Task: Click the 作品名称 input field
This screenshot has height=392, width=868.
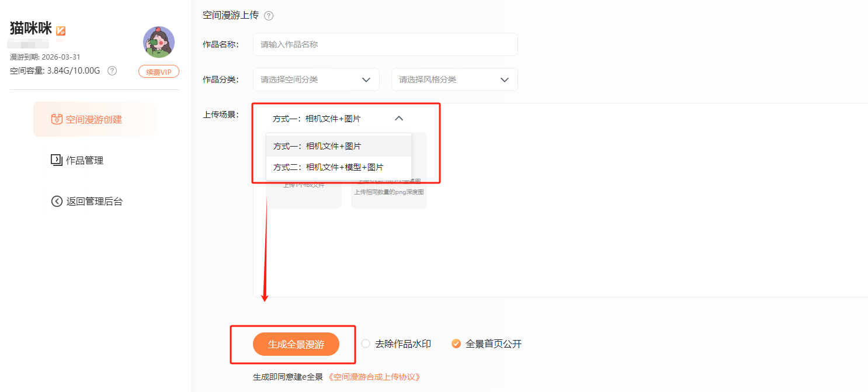Action: pyautogui.click(x=385, y=44)
